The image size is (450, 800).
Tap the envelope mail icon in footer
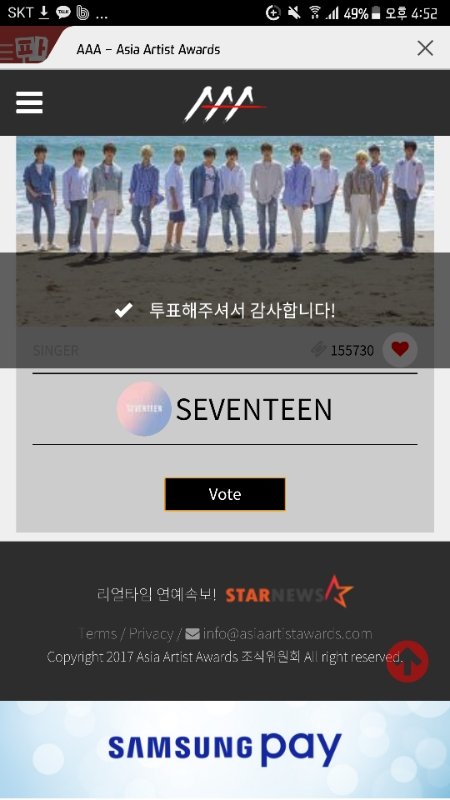point(192,634)
